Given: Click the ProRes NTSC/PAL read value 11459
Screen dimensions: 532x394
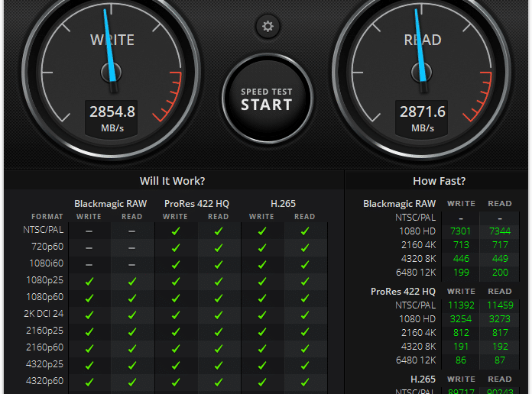Looking at the screenshot, I should [x=500, y=305].
